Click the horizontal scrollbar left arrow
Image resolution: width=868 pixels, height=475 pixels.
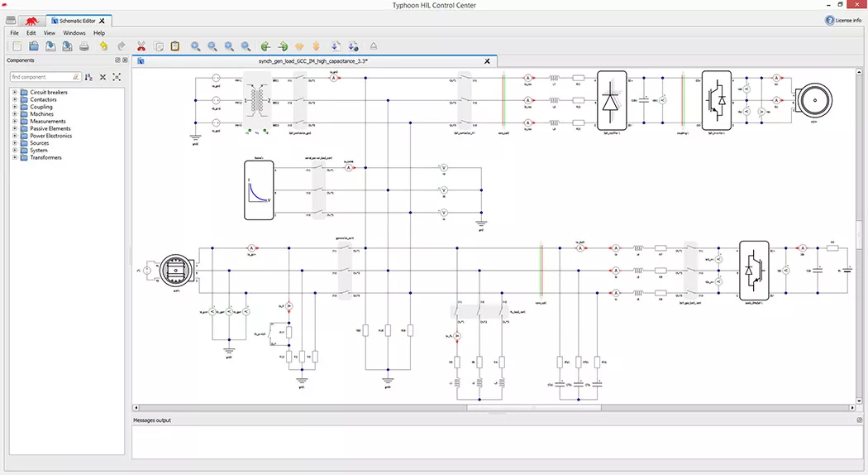136,407
